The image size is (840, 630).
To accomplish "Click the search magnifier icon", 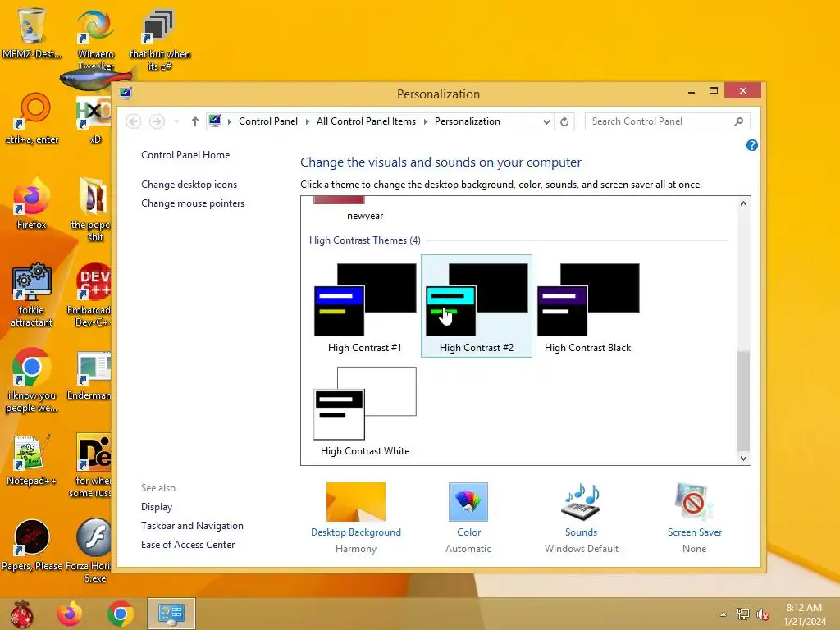I will coord(739,121).
